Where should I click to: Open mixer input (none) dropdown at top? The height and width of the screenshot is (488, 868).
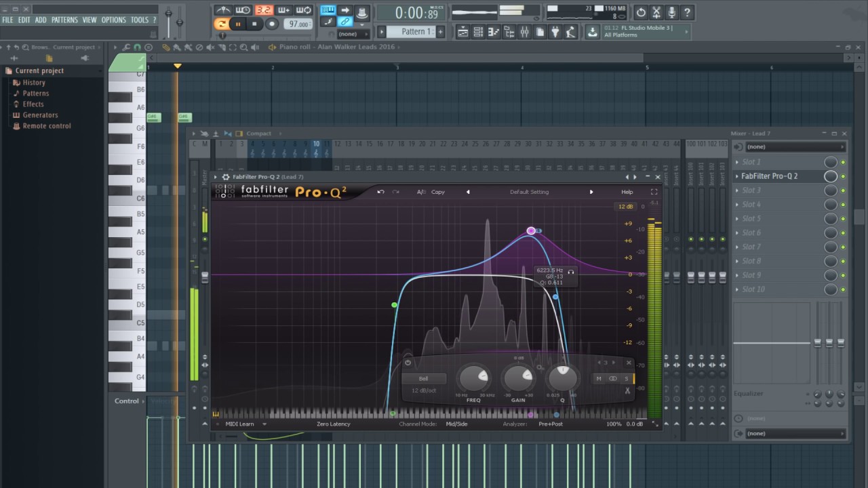point(793,146)
